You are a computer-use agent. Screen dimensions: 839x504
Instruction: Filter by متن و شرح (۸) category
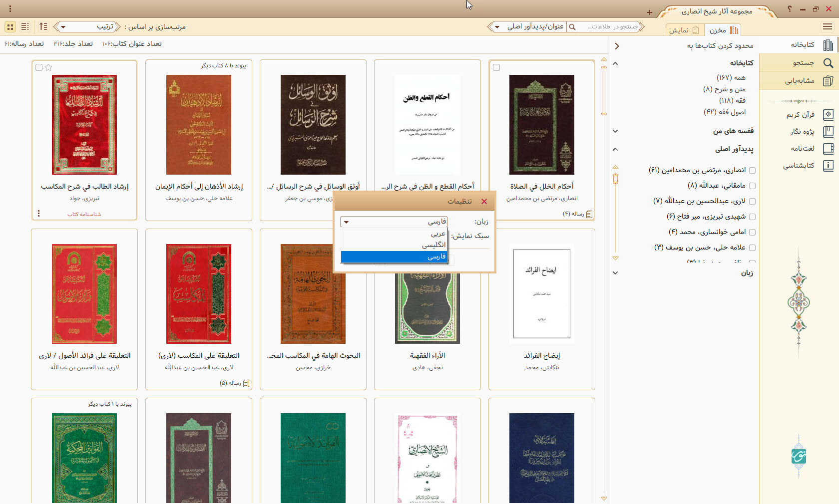pyautogui.click(x=724, y=89)
